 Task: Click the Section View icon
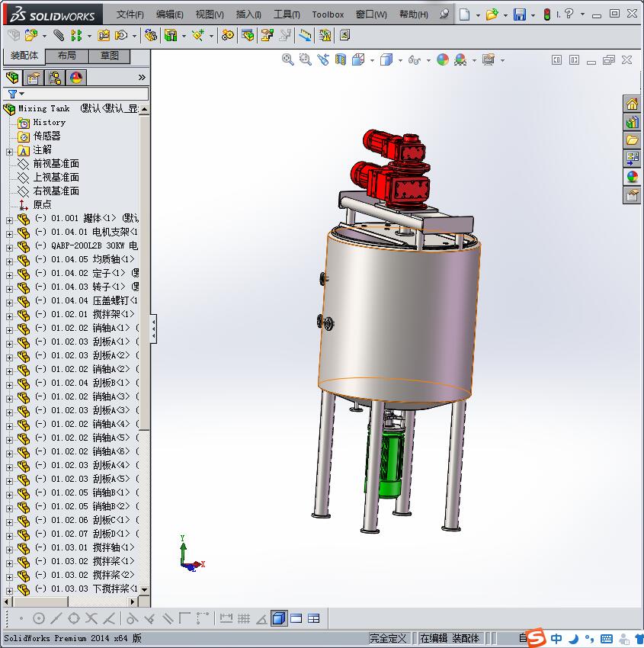click(341, 60)
